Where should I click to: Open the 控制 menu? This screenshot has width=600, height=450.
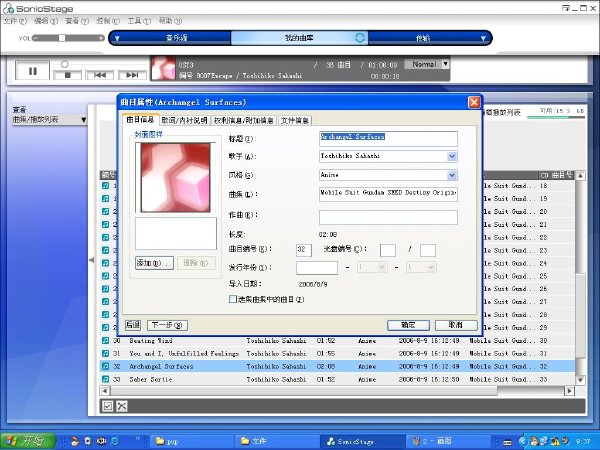(108, 21)
